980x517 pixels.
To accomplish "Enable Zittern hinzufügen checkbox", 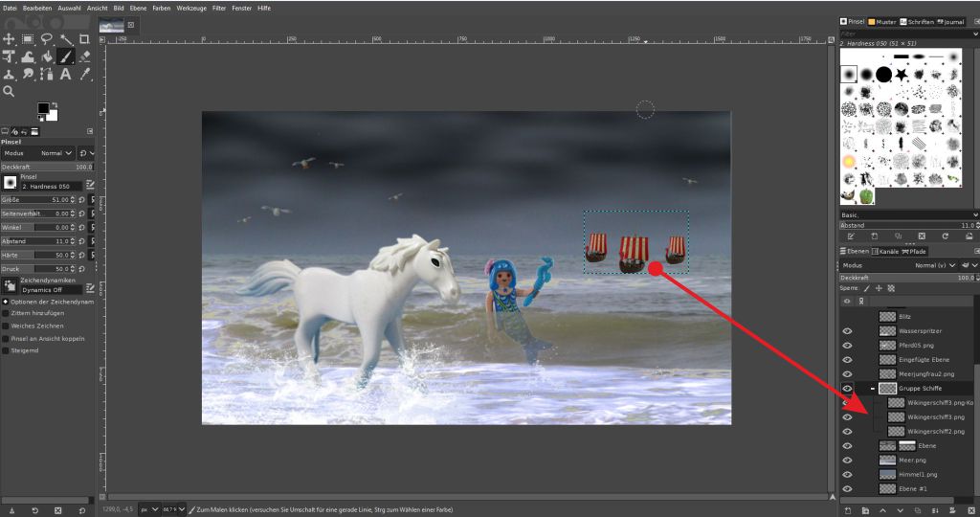I will 6,313.
